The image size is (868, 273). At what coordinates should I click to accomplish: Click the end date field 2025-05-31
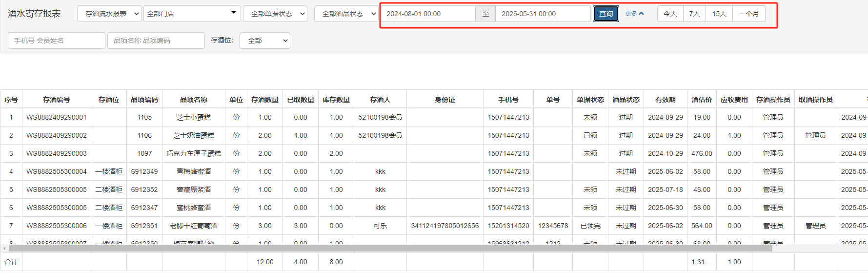(542, 14)
